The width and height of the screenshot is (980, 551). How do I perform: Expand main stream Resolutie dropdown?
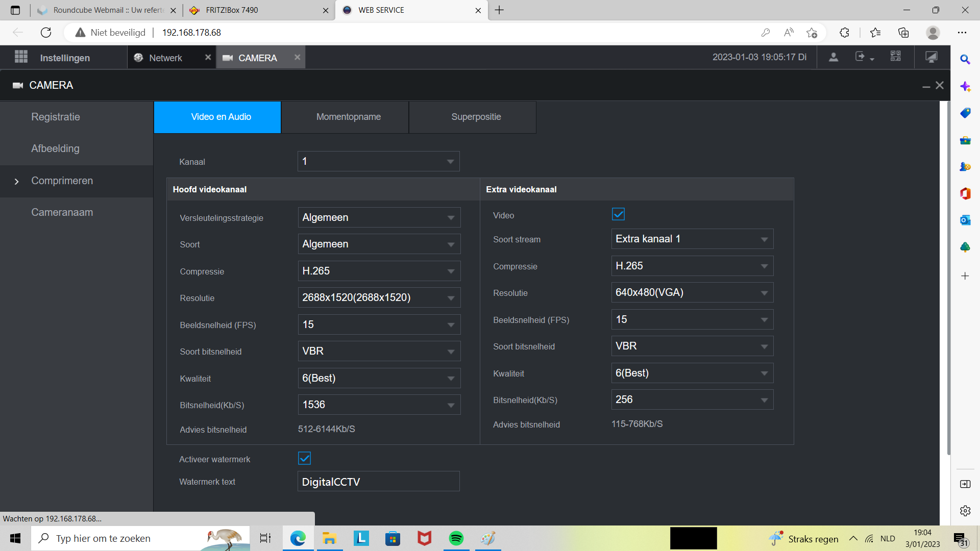click(x=379, y=297)
